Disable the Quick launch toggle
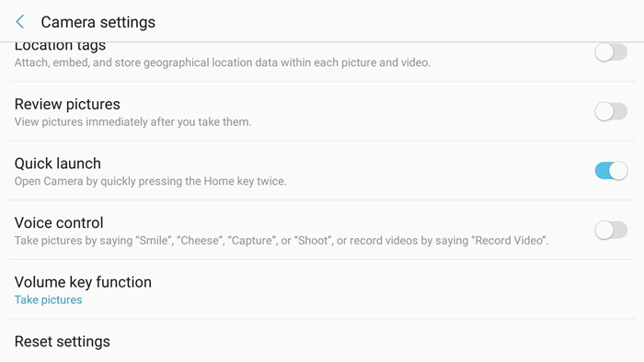The height and width of the screenshot is (362, 644). [611, 171]
